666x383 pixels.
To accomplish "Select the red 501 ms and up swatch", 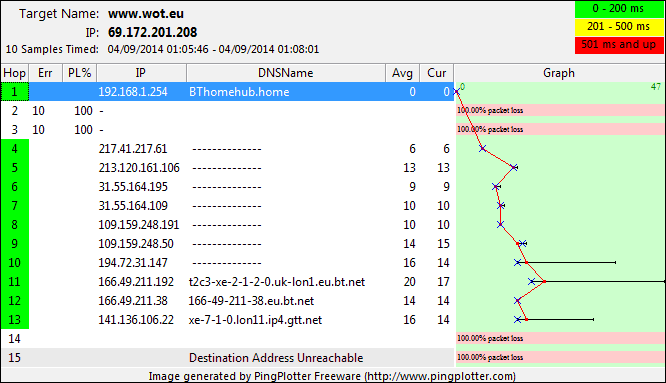I will pos(619,45).
